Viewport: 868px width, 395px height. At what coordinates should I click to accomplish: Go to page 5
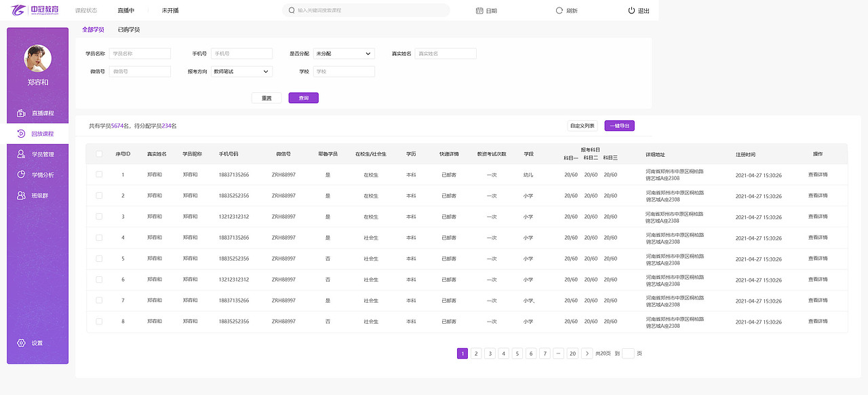pyautogui.click(x=517, y=354)
